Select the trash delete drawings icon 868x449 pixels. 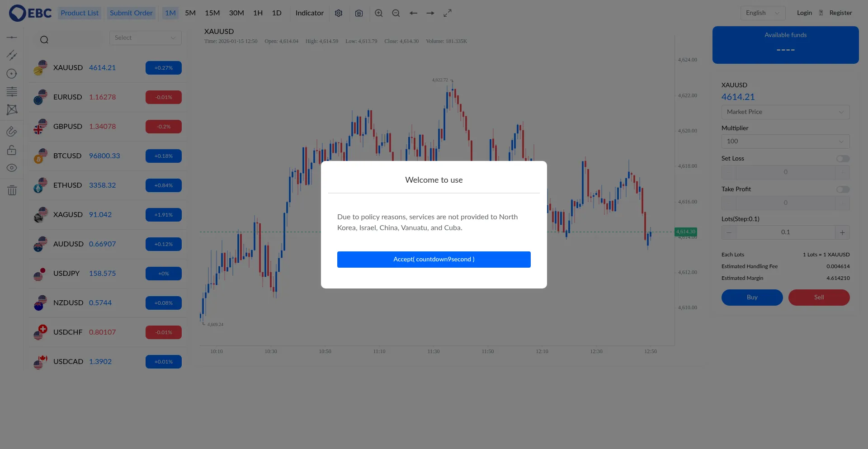tap(12, 190)
